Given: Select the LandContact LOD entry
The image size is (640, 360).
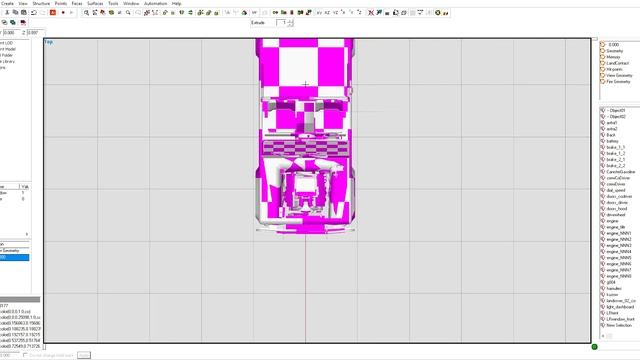Looking at the screenshot, I should click(618, 63).
